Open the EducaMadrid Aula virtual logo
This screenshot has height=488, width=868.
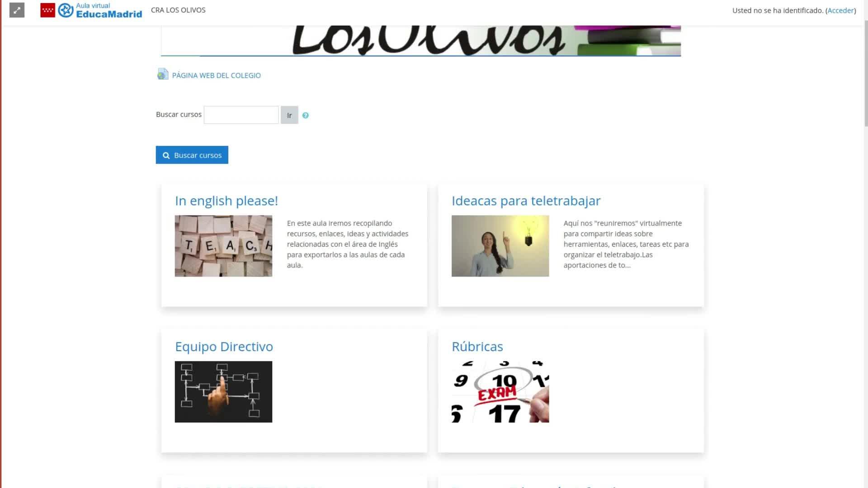coord(100,10)
